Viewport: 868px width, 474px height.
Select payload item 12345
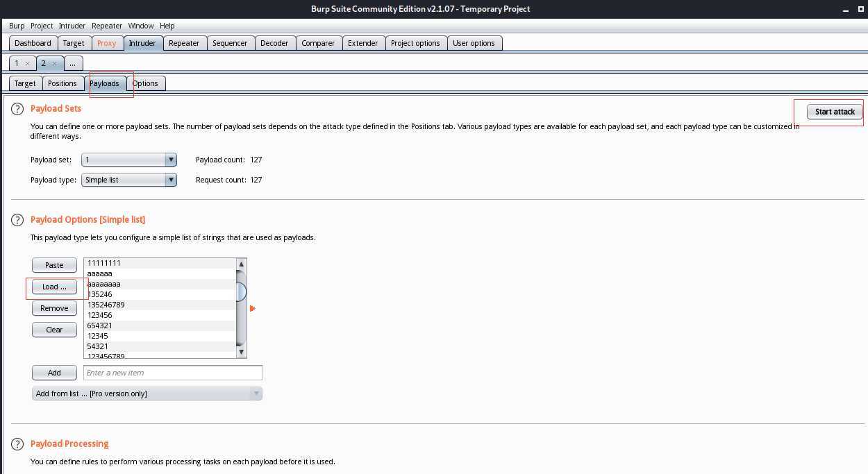[160, 336]
